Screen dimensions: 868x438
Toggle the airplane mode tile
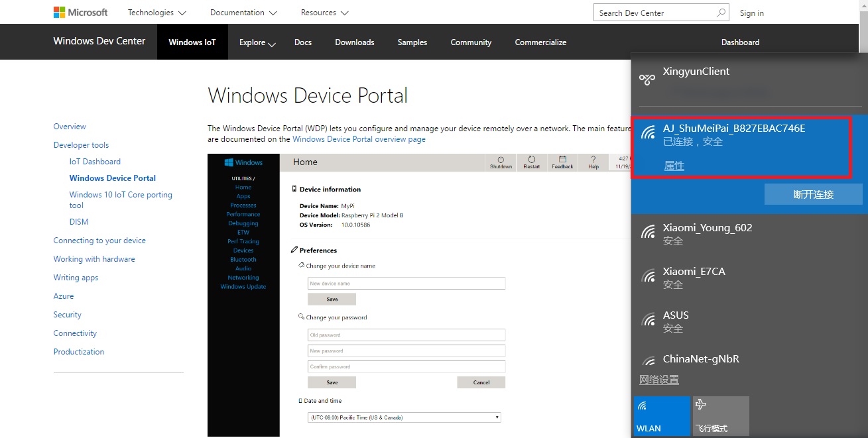(x=721, y=415)
